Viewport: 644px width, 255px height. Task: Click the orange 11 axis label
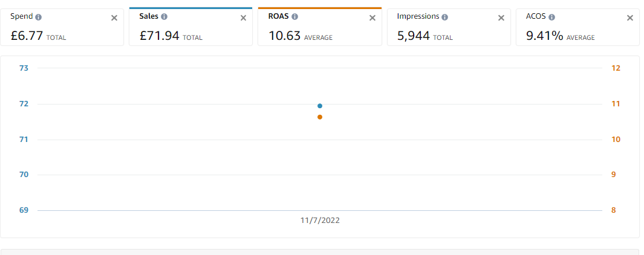click(616, 104)
